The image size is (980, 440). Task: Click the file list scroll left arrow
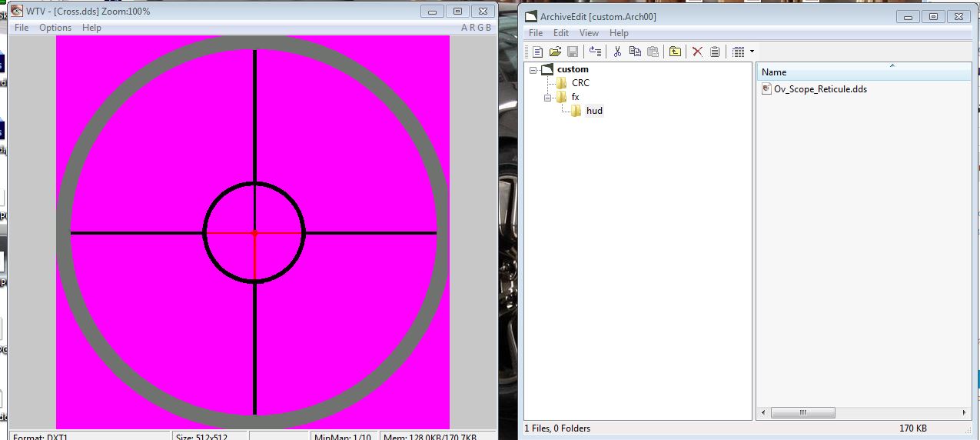[x=763, y=413]
